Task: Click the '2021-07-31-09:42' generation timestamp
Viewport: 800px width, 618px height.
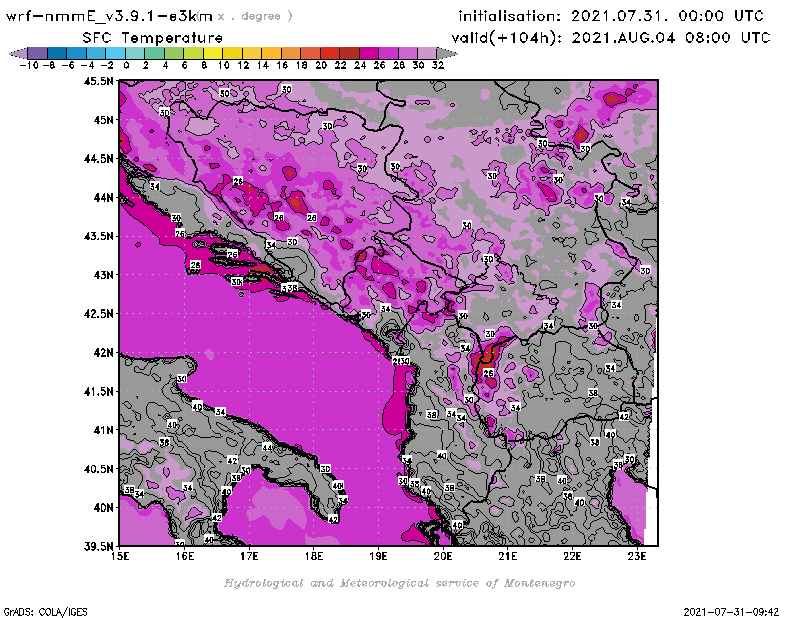Action: coord(731,612)
